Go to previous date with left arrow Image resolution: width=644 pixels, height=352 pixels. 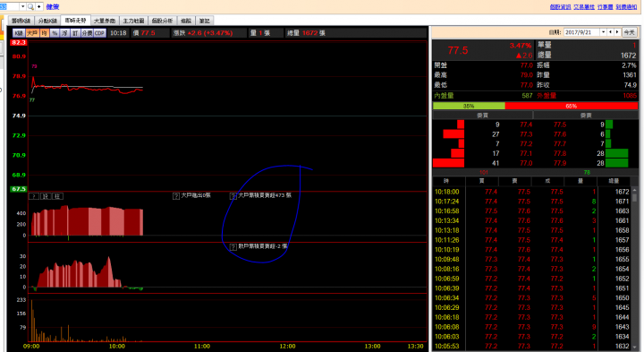click(611, 32)
